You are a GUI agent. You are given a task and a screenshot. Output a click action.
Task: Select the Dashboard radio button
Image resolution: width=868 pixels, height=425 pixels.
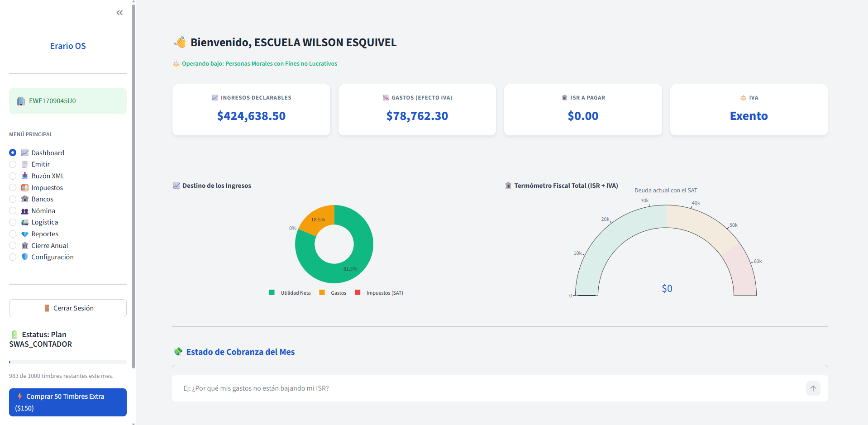coord(13,153)
